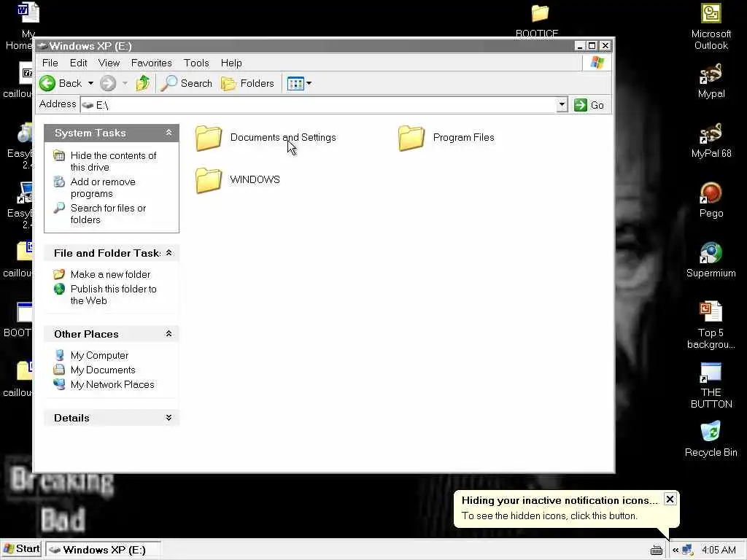
Task: Select the Program Files folder icon
Action: coord(411,138)
